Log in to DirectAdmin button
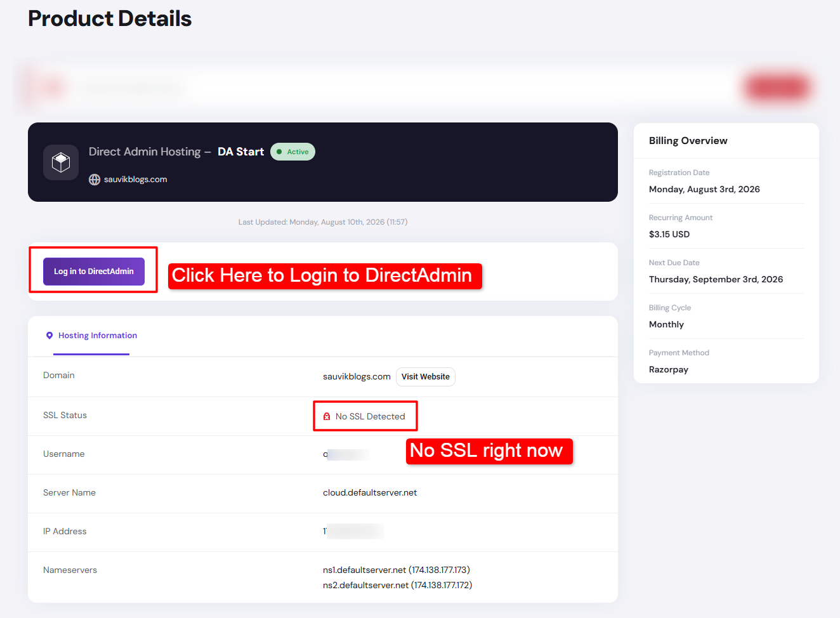The height and width of the screenshot is (618, 840). coord(94,272)
